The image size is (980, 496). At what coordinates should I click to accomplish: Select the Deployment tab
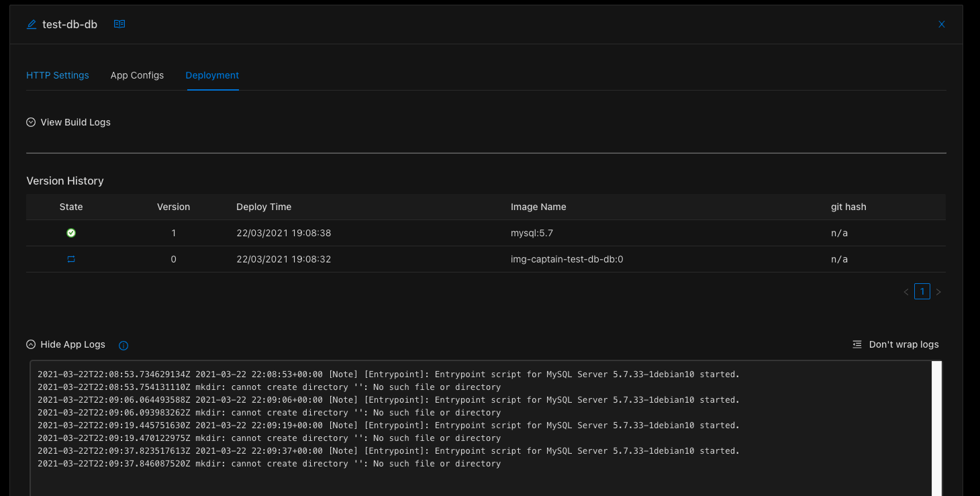212,75
